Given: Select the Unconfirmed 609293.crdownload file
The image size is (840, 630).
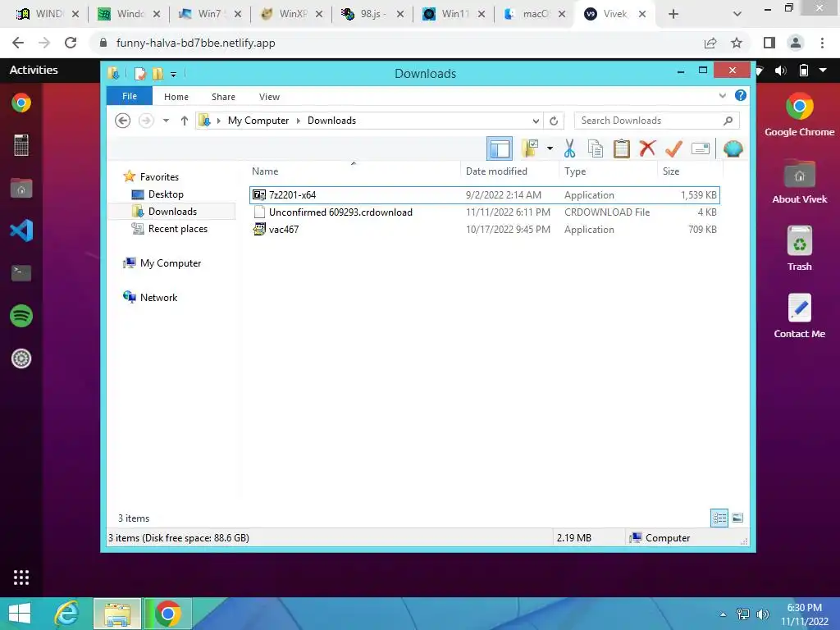Looking at the screenshot, I should click(484, 212).
